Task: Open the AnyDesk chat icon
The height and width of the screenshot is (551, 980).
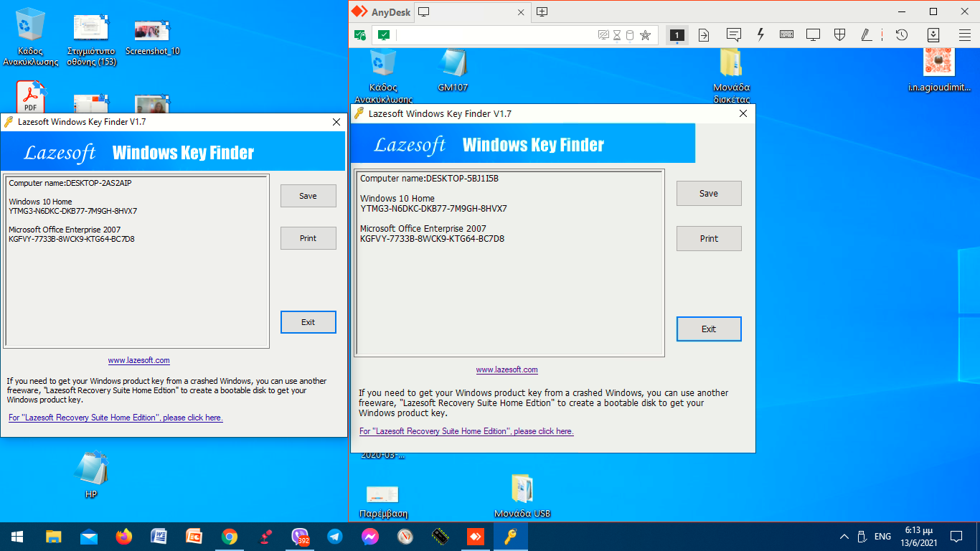Action: click(733, 34)
